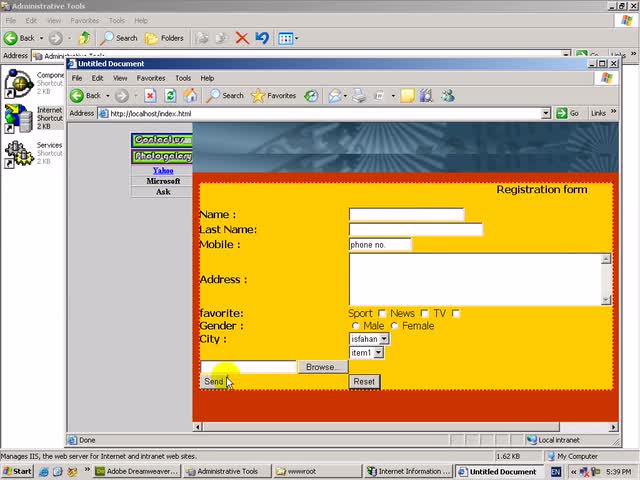Click the red Delete X in Administrative Tools
The width and height of the screenshot is (640, 480).
242,38
